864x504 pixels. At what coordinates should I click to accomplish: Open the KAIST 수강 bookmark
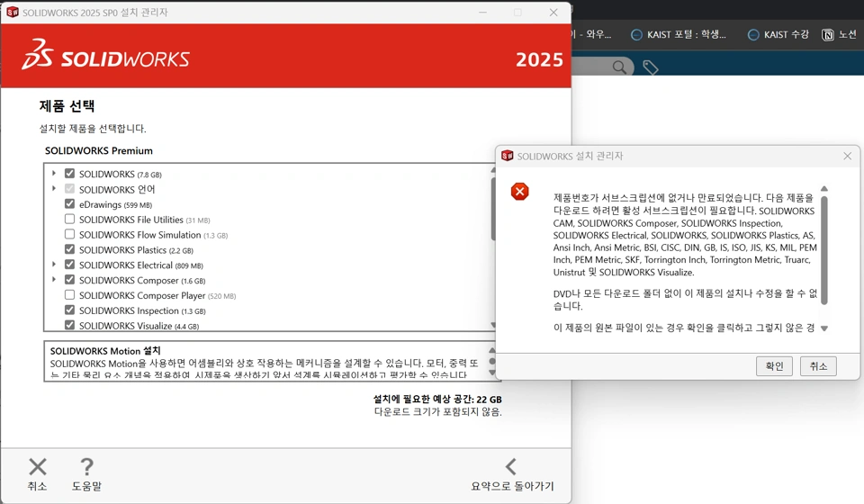[778, 35]
